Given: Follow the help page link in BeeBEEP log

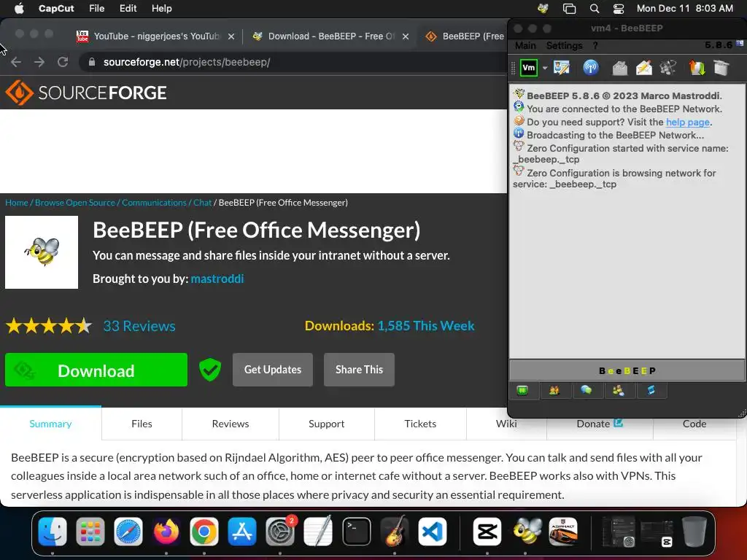Looking at the screenshot, I should click(x=687, y=122).
